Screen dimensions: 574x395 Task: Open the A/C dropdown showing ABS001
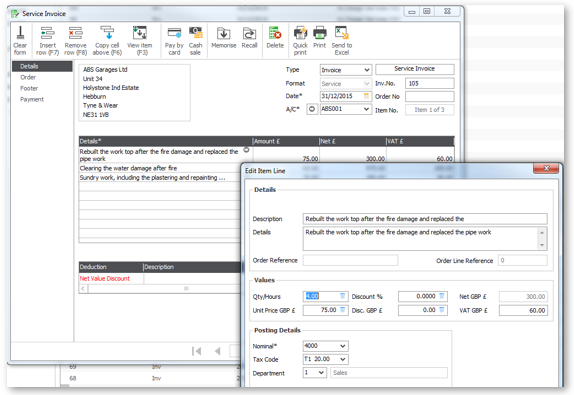point(366,109)
